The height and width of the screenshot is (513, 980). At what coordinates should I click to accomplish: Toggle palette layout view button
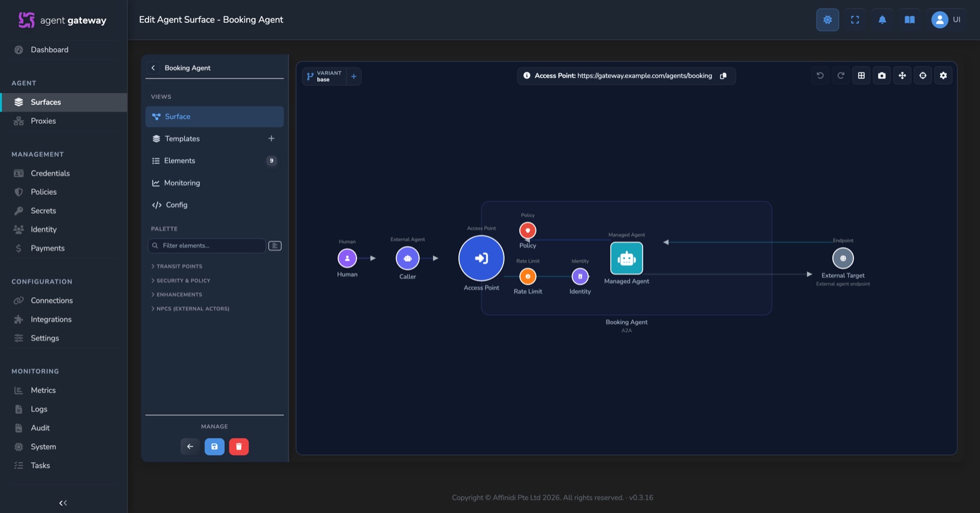tap(275, 246)
